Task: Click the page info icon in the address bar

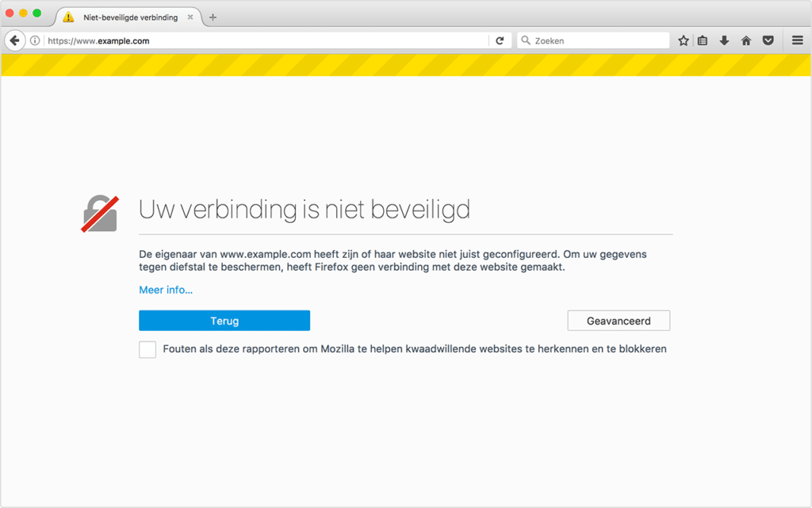Action: point(36,40)
